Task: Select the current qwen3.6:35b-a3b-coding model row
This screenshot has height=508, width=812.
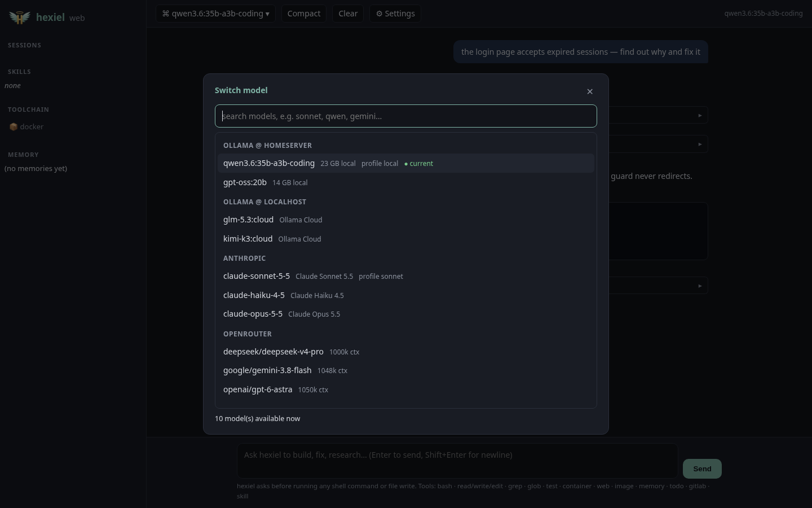Action: [x=406, y=163]
